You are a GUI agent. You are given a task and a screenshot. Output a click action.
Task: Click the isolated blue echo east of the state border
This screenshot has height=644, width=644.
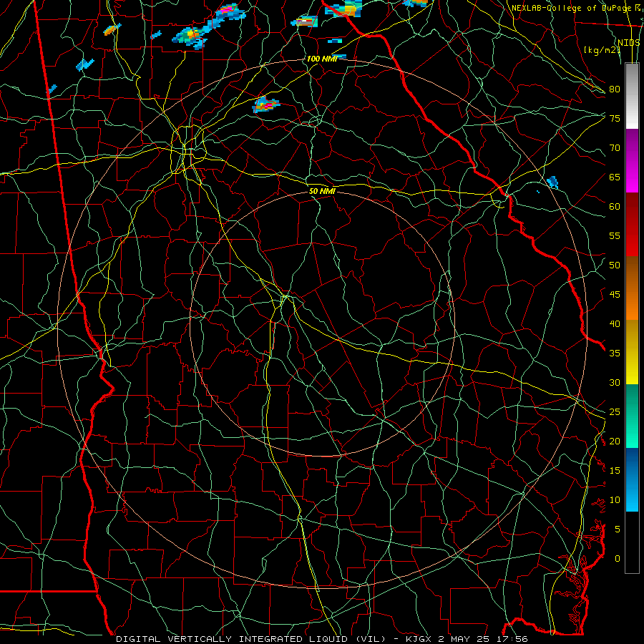coord(553,182)
